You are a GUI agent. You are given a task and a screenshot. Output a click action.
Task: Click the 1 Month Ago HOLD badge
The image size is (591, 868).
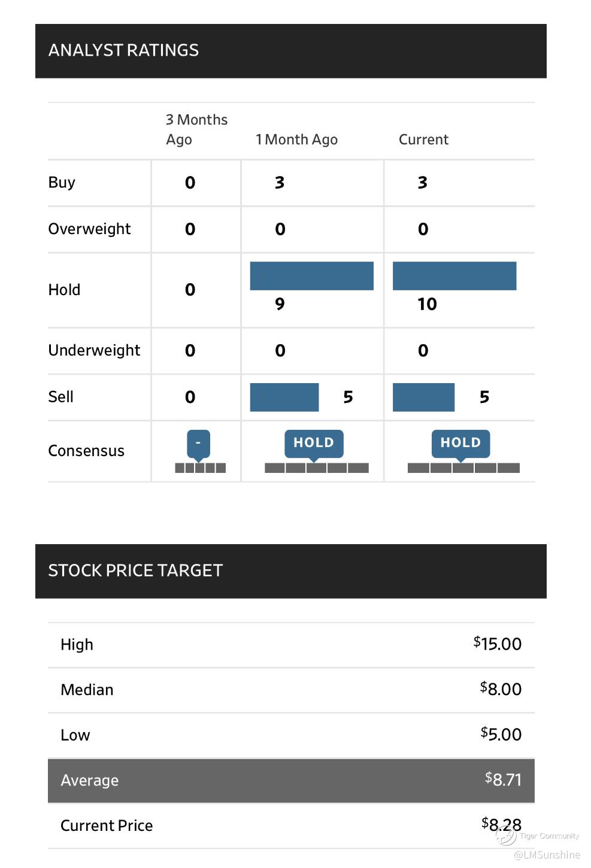pos(314,443)
